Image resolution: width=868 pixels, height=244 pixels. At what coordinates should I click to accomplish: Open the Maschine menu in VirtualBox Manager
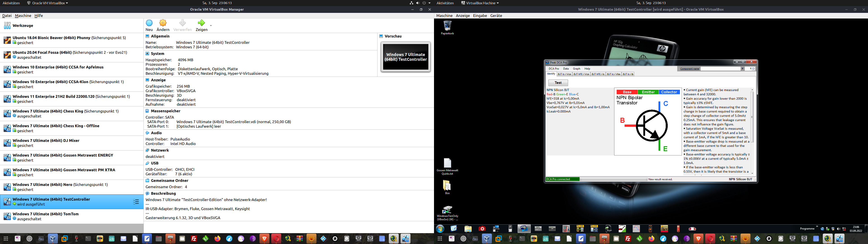[23, 16]
